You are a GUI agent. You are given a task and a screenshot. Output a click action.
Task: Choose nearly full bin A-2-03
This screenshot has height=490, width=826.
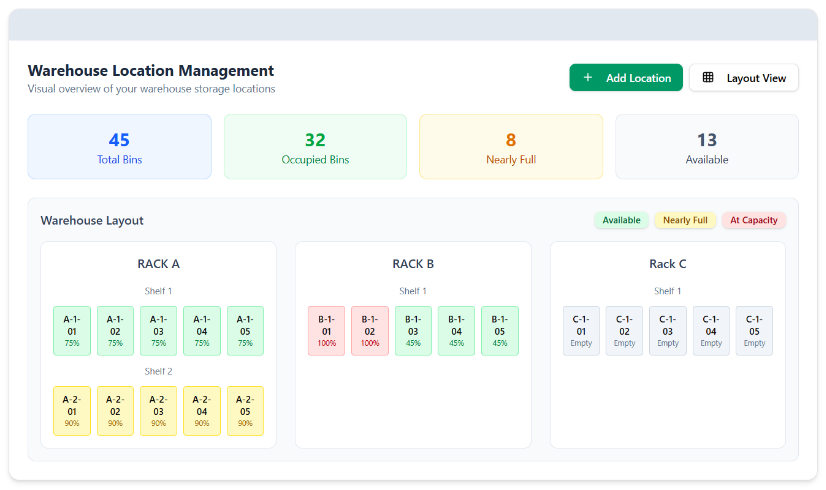click(x=158, y=411)
